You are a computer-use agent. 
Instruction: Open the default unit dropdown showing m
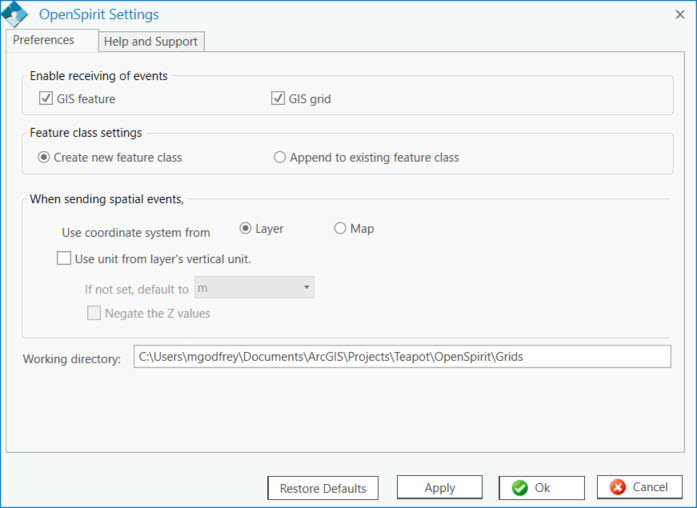click(254, 288)
